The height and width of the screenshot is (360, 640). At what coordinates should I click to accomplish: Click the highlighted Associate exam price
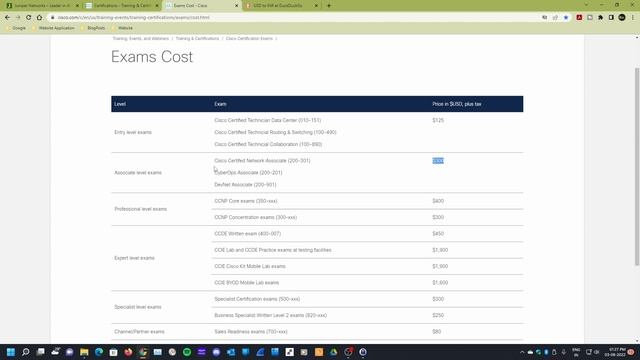(438, 161)
